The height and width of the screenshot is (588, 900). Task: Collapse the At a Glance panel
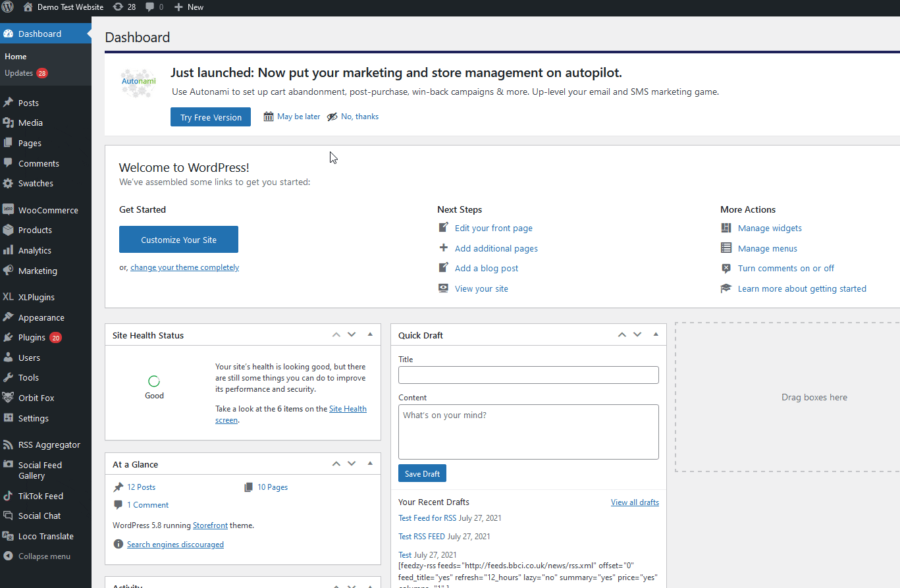369,464
